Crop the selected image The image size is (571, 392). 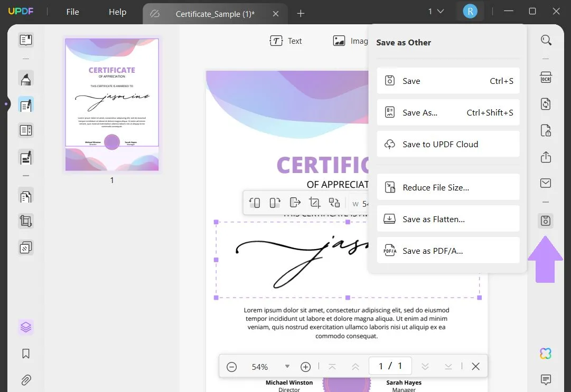tap(315, 202)
